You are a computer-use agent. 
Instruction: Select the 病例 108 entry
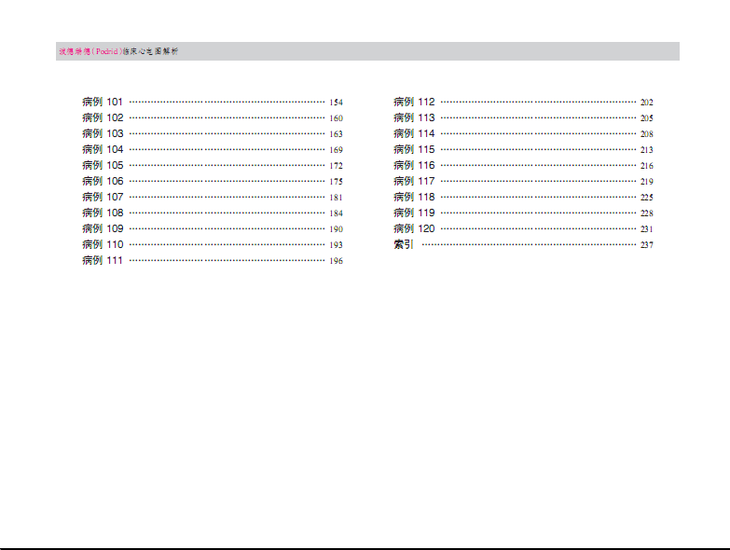point(102,213)
